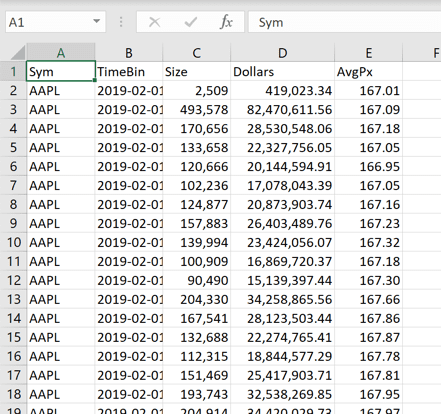Screen dimensions: 441x414
Task: Click the TimeBin header cell
Action: pos(129,71)
